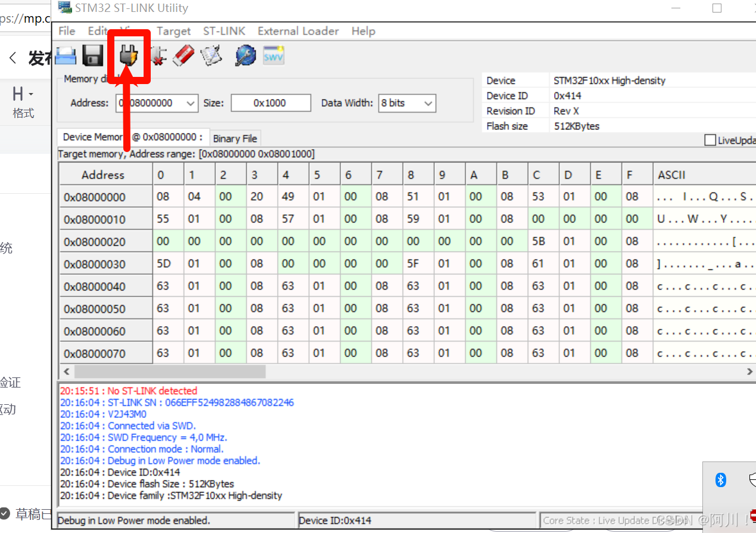Image resolution: width=756 pixels, height=533 pixels.
Task: Open the Help menu
Action: click(363, 31)
